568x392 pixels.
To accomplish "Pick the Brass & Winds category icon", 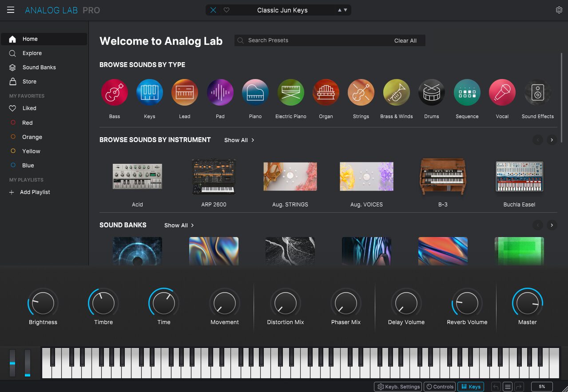I will point(396,92).
